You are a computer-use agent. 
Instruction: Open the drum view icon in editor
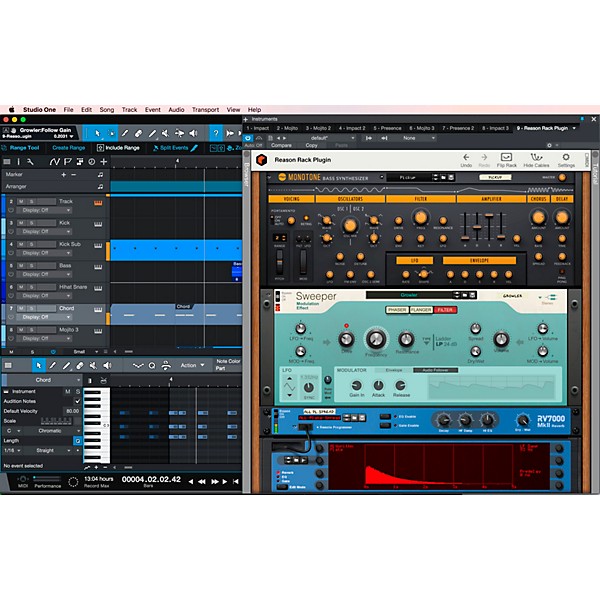click(103, 381)
